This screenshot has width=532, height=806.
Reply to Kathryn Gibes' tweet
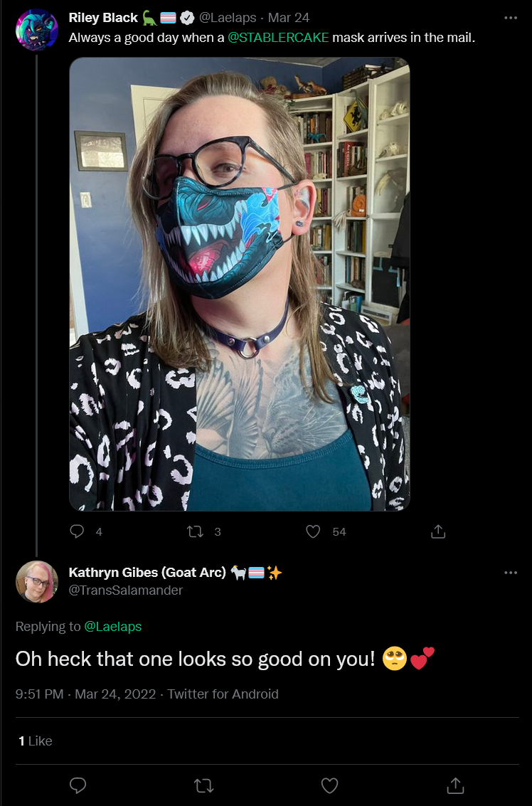pos(78,785)
